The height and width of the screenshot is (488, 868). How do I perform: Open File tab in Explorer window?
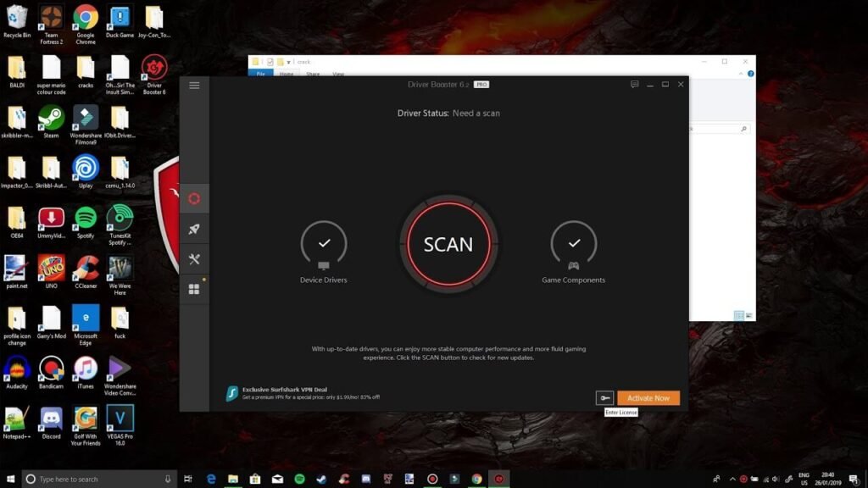(261, 74)
